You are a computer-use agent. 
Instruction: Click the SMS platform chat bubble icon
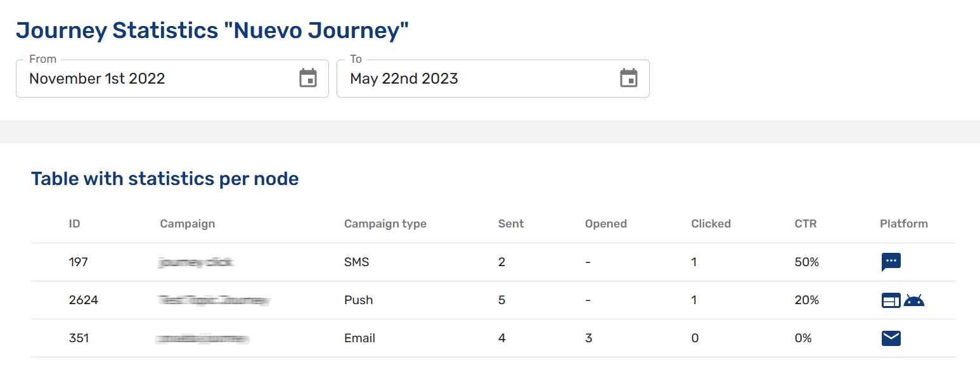point(891,262)
